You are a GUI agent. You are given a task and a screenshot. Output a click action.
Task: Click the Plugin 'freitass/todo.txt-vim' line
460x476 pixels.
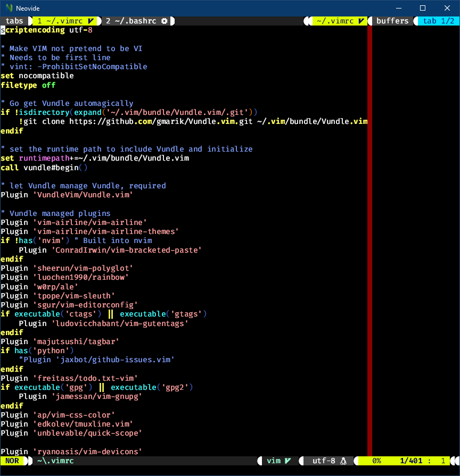(69, 379)
